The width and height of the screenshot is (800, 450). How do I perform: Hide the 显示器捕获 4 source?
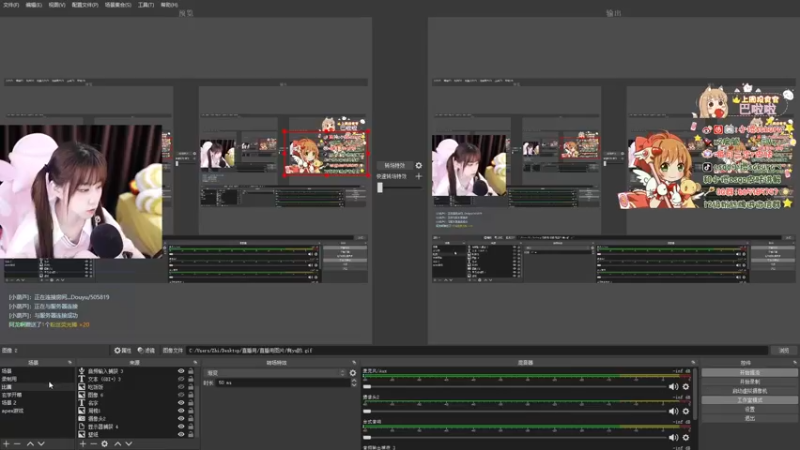(181, 427)
